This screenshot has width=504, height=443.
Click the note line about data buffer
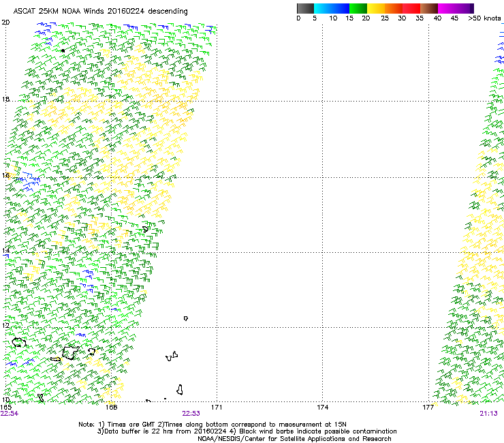247,431
